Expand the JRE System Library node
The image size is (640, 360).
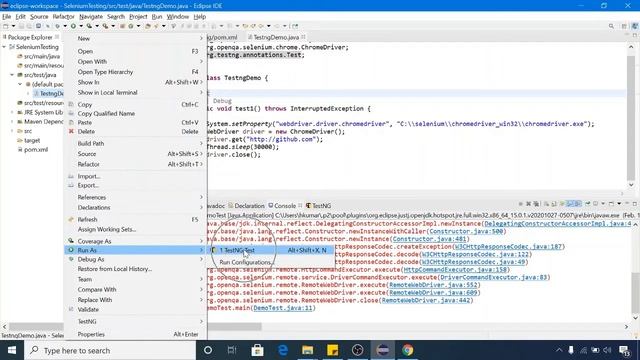pyautogui.click(x=12, y=112)
